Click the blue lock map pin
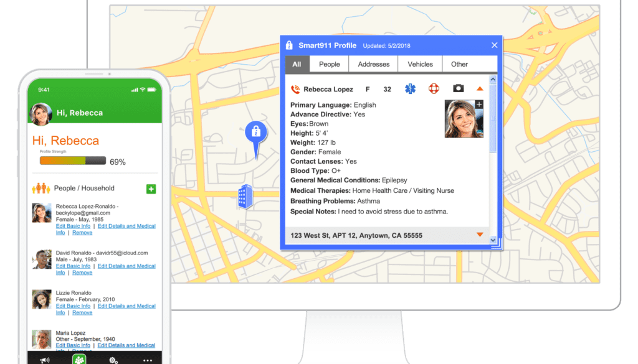The width and height of the screenshot is (638, 364). pyautogui.click(x=256, y=139)
